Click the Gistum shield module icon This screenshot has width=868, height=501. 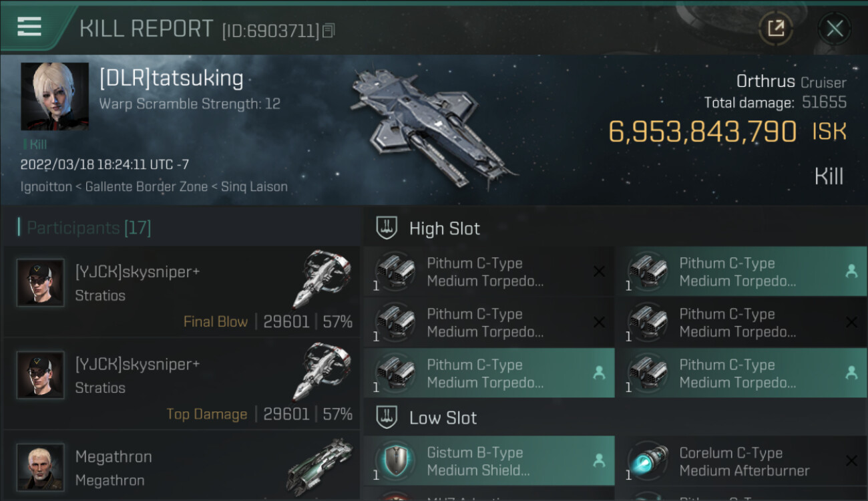[395, 461]
